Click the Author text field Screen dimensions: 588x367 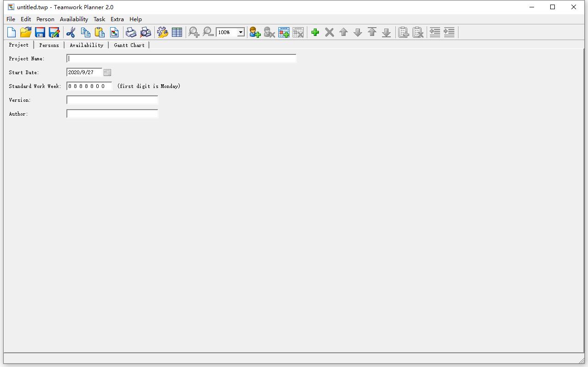tap(112, 114)
